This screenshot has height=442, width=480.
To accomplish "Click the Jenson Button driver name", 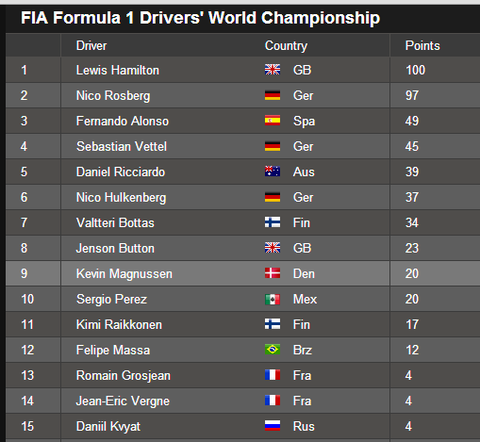I will point(115,248).
